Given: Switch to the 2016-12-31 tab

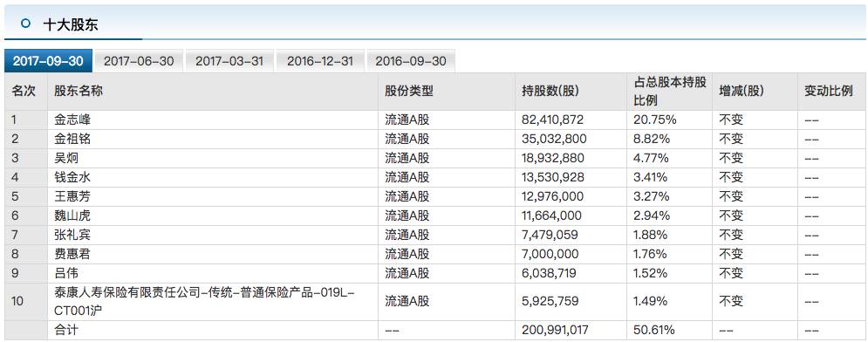Looking at the screenshot, I should [320, 61].
